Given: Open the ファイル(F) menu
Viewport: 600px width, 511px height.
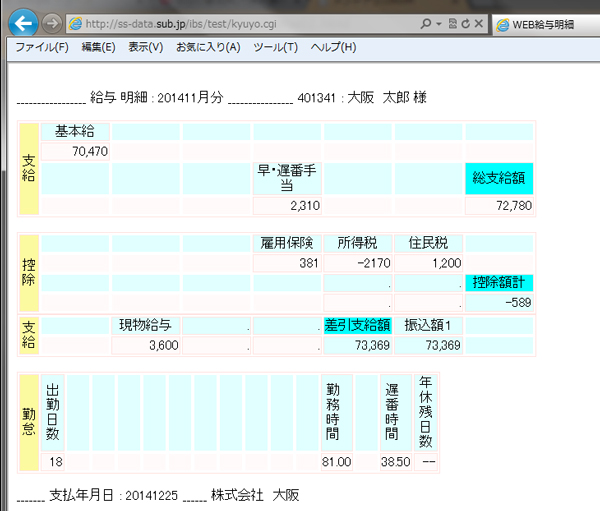Looking at the screenshot, I should tap(42, 47).
